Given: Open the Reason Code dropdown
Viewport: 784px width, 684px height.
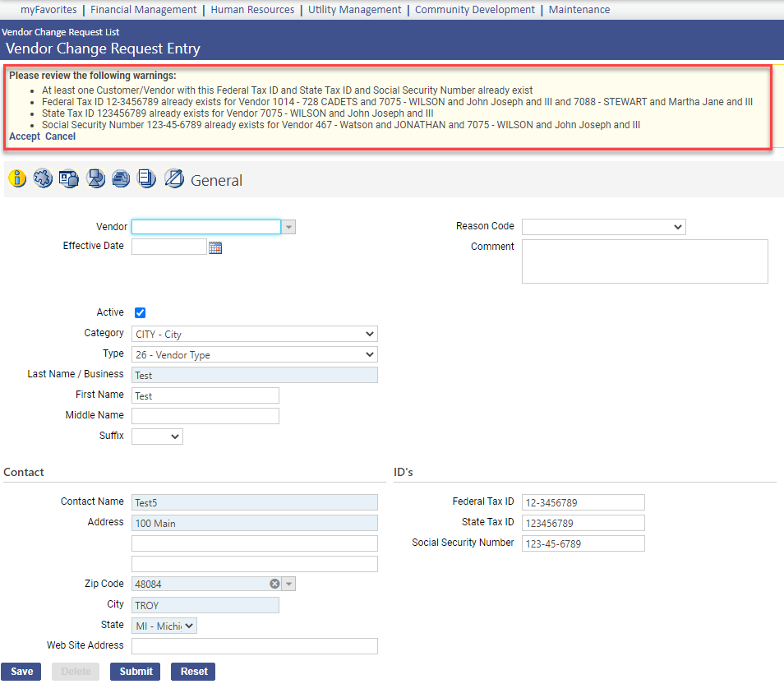Looking at the screenshot, I should 603,227.
